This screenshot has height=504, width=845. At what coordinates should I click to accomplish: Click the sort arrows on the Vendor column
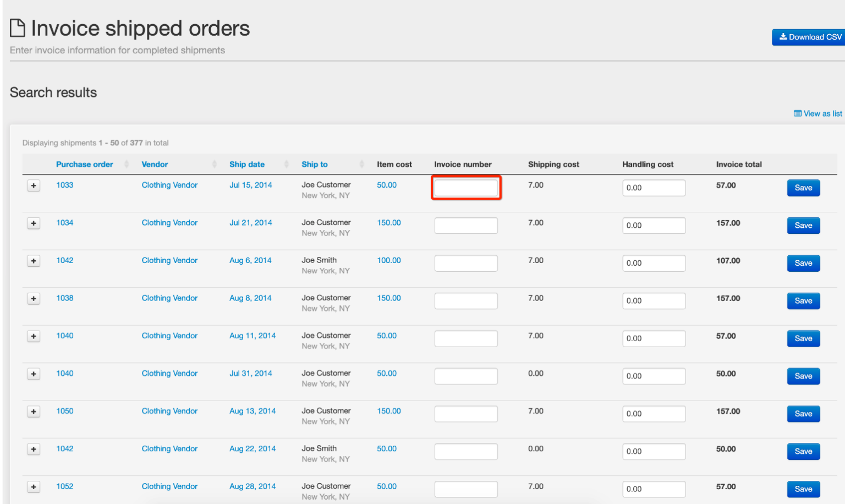(x=214, y=164)
